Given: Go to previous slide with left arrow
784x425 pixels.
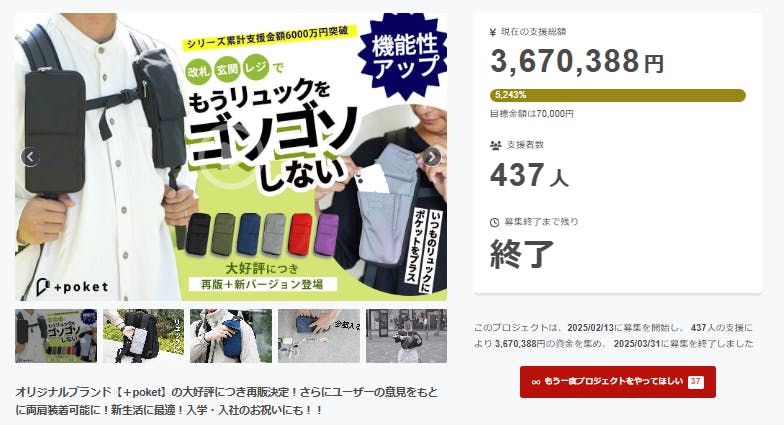Looking at the screenshot, I should point(30,157).
